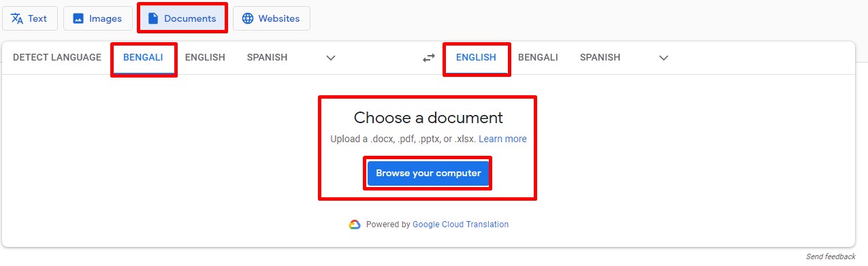Click the Images picture icon
868x266 pixels.
[78, 19]
